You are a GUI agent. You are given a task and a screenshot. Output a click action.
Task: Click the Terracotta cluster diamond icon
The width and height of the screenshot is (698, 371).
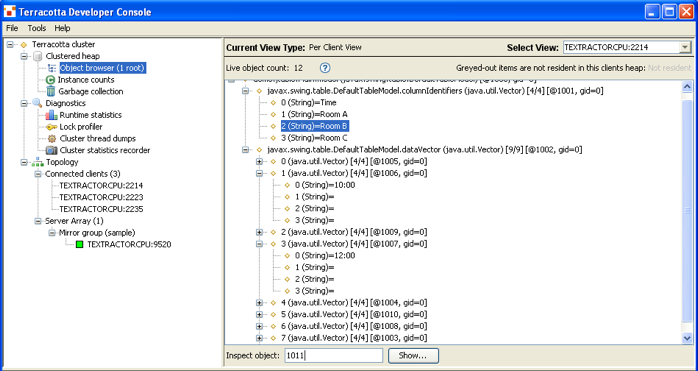click(24, 45)
